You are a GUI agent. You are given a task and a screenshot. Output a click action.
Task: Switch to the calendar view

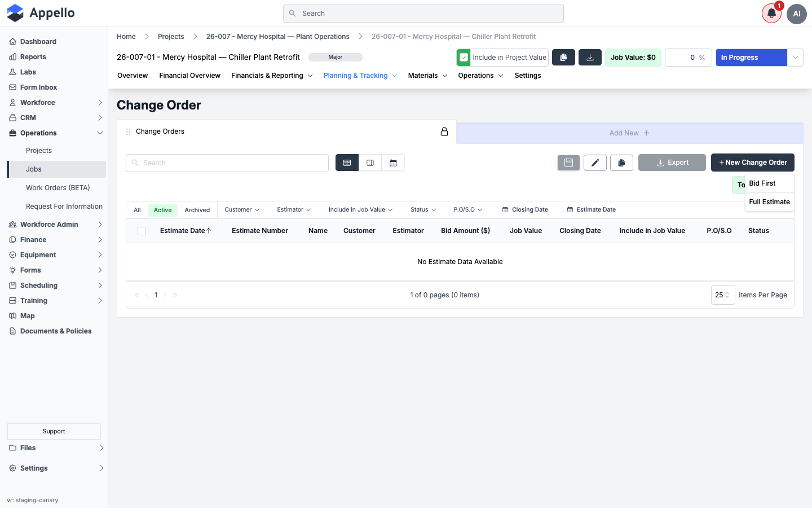pyautogui.click(x=393, y=163)
